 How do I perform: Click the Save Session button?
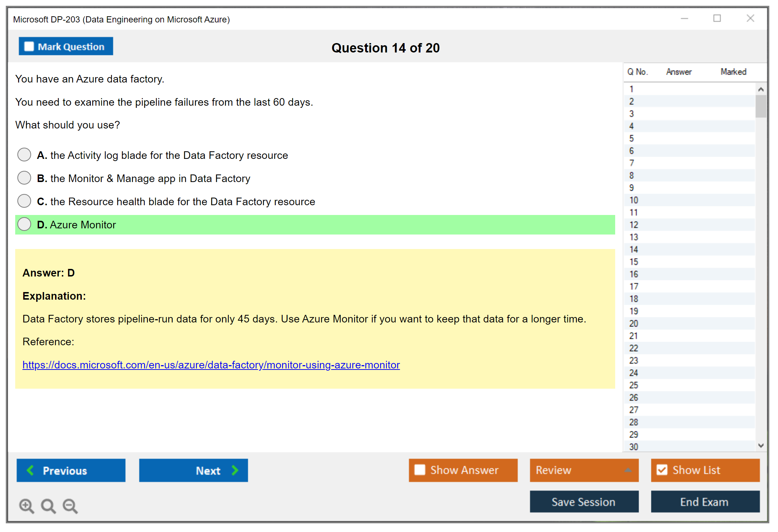coord(584,502)
